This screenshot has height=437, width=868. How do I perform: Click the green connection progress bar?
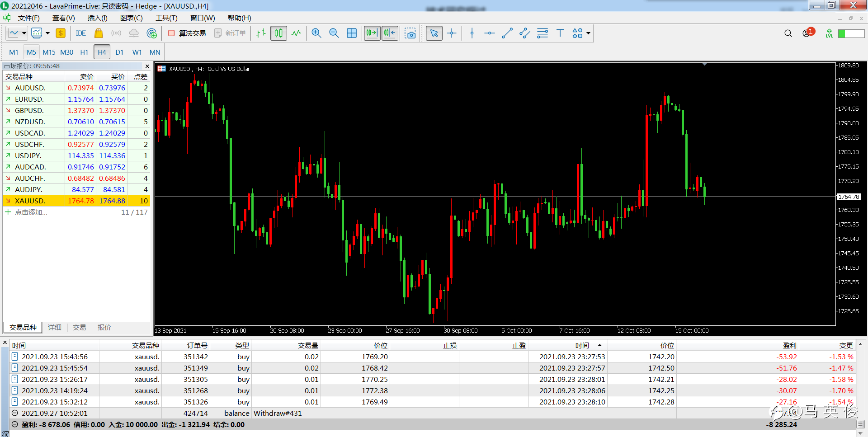click(x=851, y=34)
